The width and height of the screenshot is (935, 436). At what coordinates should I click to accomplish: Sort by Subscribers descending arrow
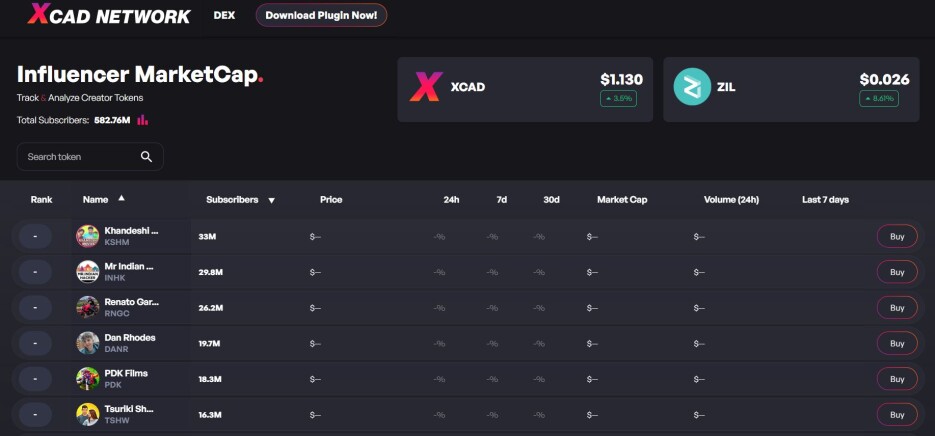coord(271,200)
